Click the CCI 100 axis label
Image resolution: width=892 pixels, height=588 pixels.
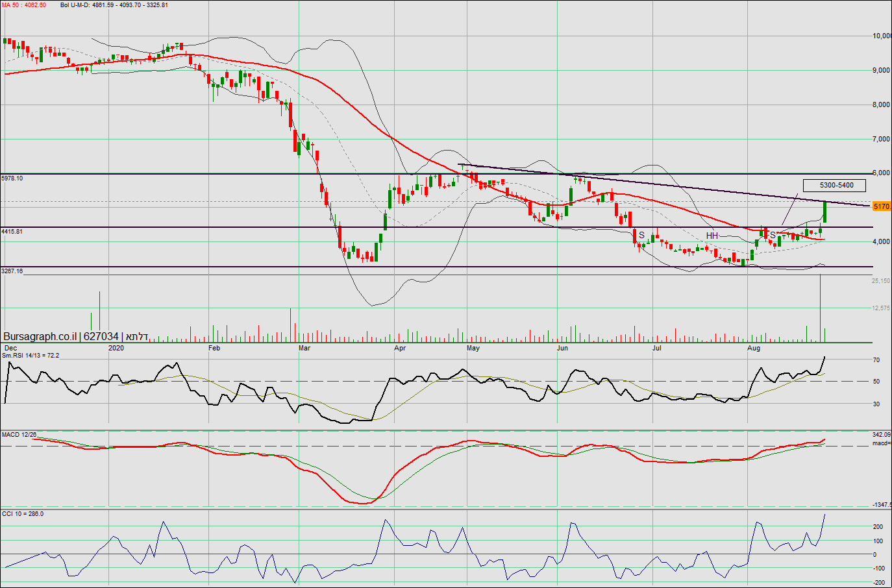[x=876, y=541]
